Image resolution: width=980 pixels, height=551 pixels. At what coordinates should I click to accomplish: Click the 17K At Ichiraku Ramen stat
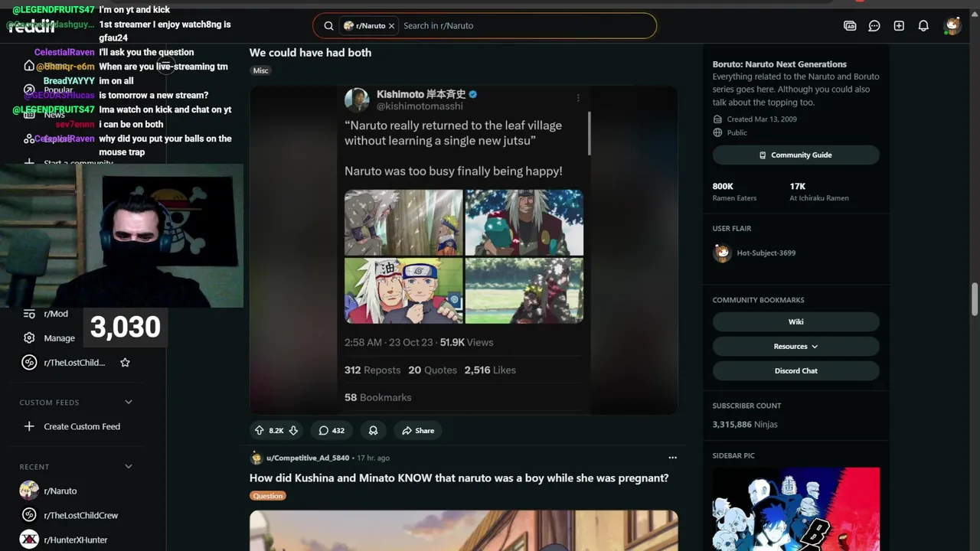pyautogui.click(x=819, y=191)
